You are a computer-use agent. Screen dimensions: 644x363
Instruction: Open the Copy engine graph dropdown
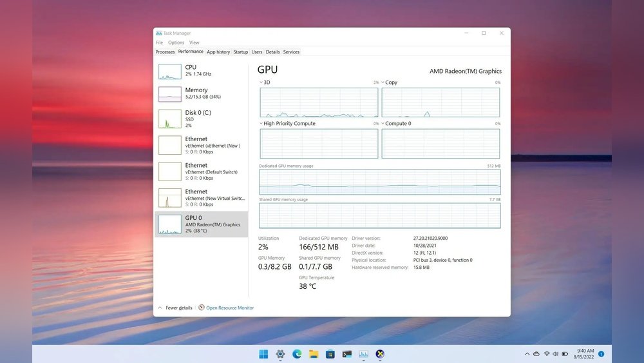pyautogui.click(x=383, y=83)
